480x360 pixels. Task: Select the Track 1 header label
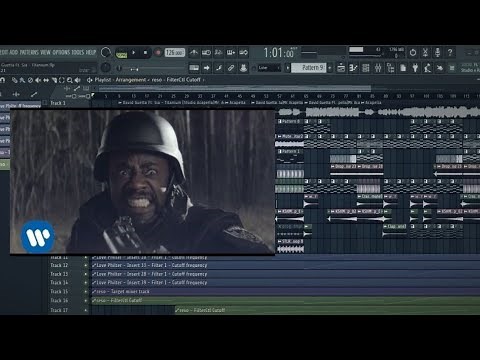tap(58, 103)
